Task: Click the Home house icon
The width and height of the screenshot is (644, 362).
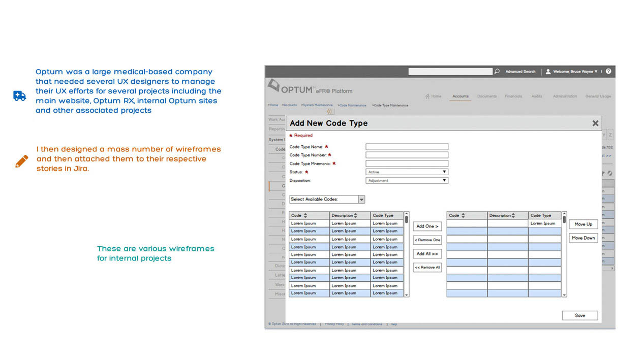Action: [x=427, y=96]
